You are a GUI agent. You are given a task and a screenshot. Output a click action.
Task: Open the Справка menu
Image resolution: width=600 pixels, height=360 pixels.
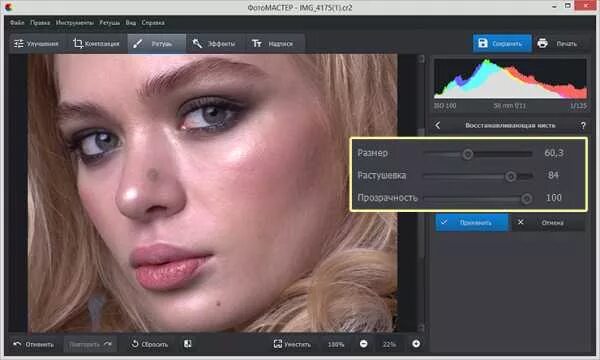(x=153, y=23)
